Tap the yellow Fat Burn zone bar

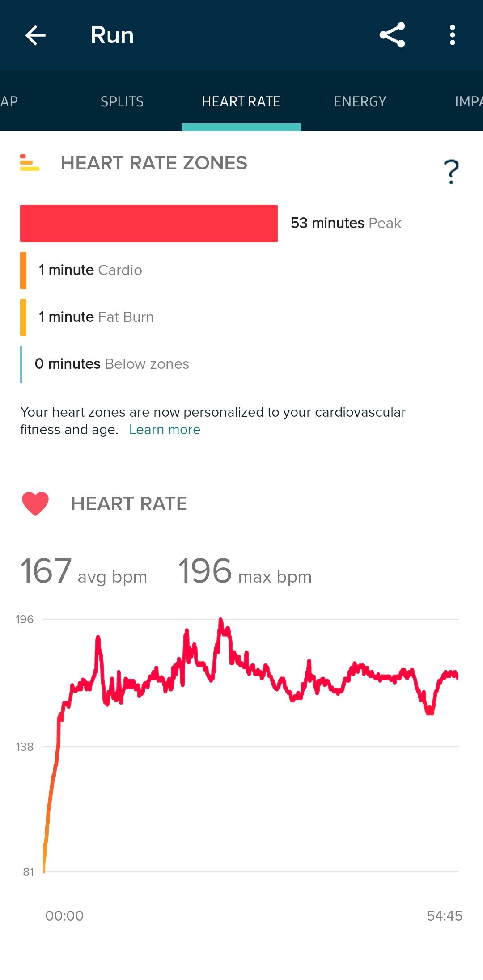coord(23,317)
